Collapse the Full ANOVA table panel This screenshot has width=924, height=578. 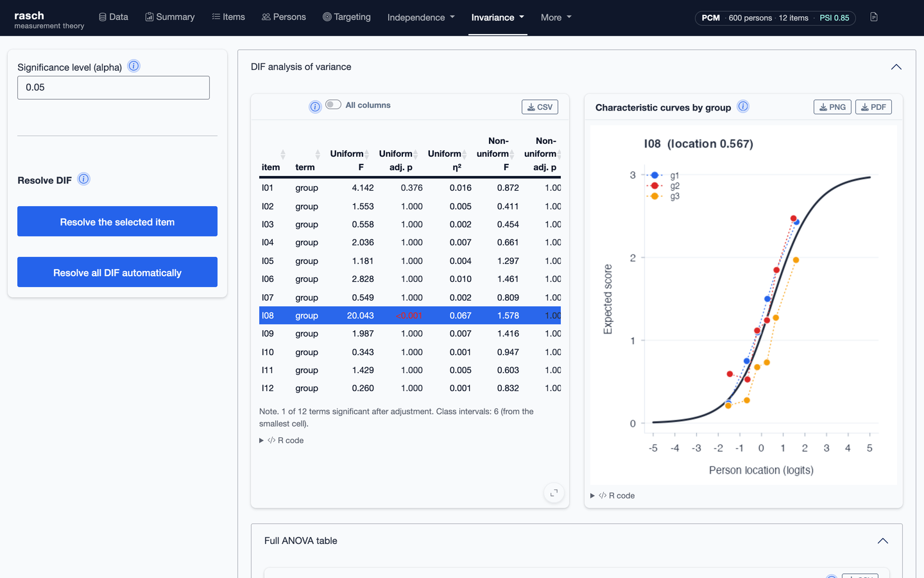point(883,541)
